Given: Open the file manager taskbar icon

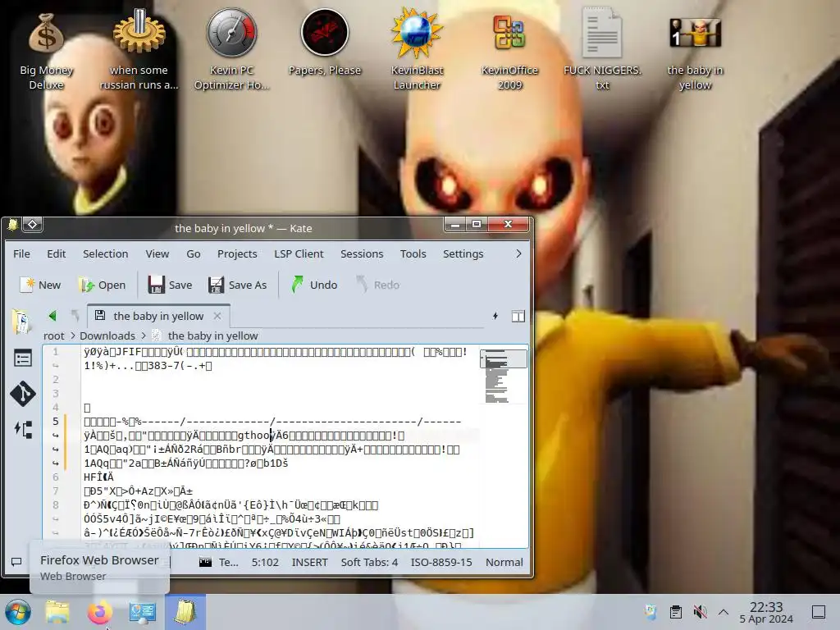Looking at the screenshot, I should (x=57, y=612).
